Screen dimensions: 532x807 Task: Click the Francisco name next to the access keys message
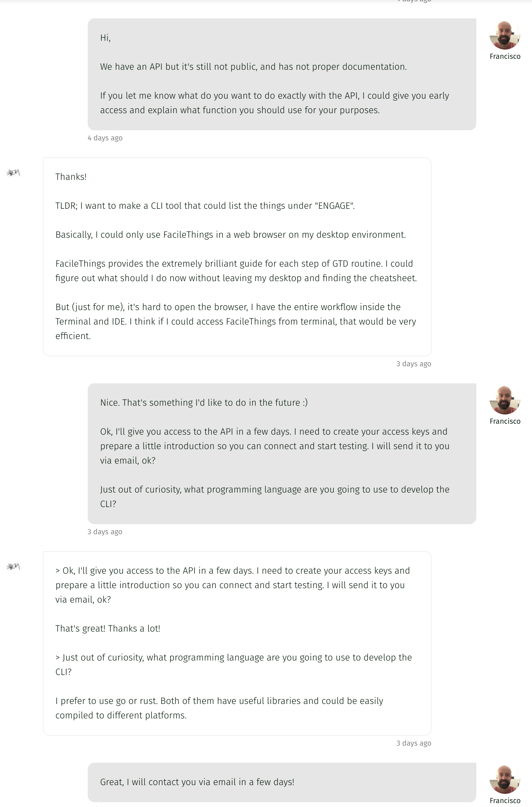tap(505, 421)
